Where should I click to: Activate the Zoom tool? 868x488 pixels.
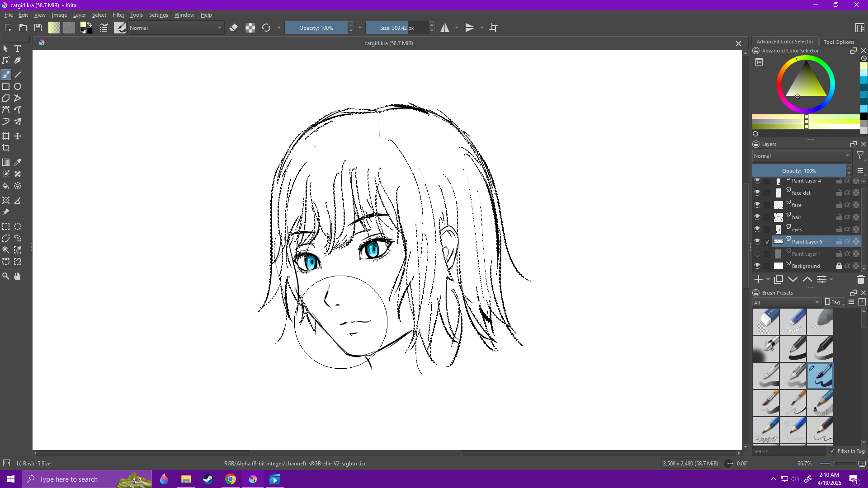tap(6, 276)
